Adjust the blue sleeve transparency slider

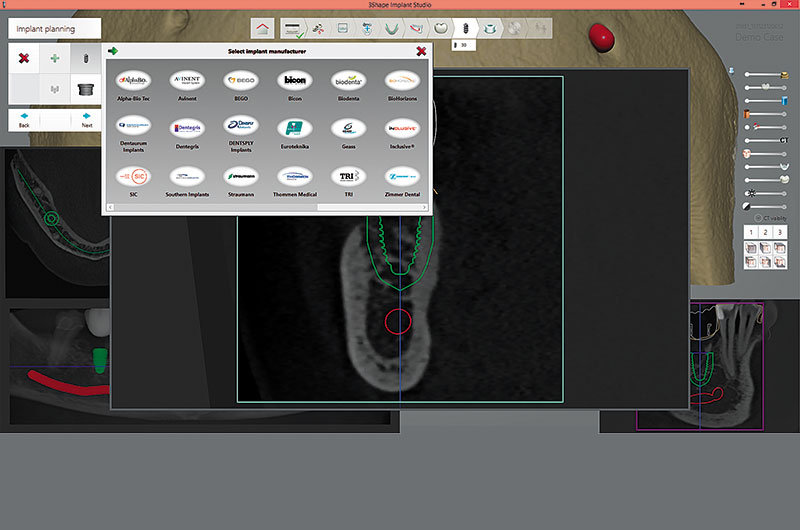click(766, 101)
